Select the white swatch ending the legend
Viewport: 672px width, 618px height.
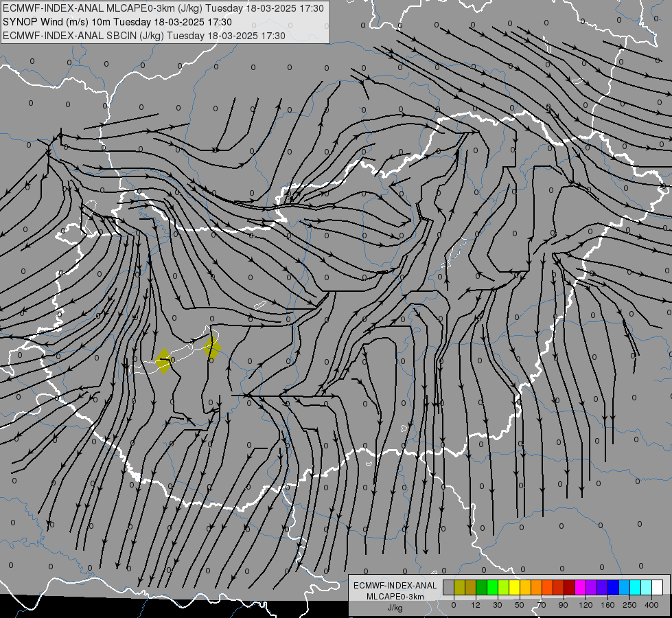tap(658, 587)
